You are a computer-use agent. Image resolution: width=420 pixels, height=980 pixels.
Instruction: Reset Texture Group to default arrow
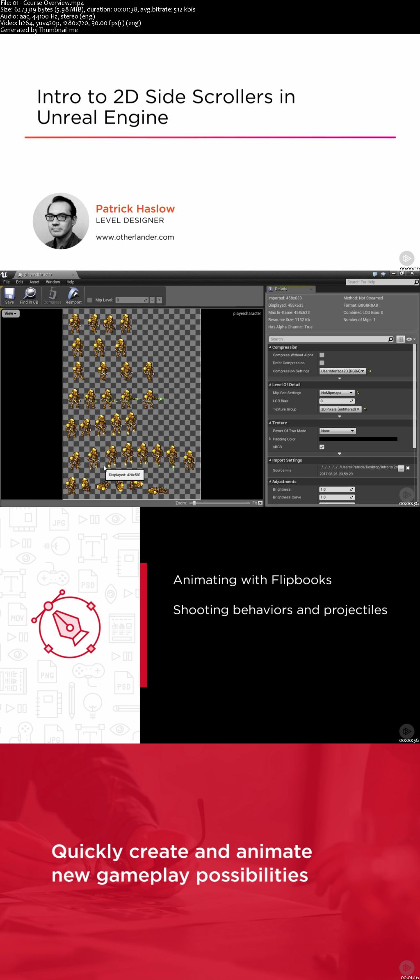coord(365,409)
